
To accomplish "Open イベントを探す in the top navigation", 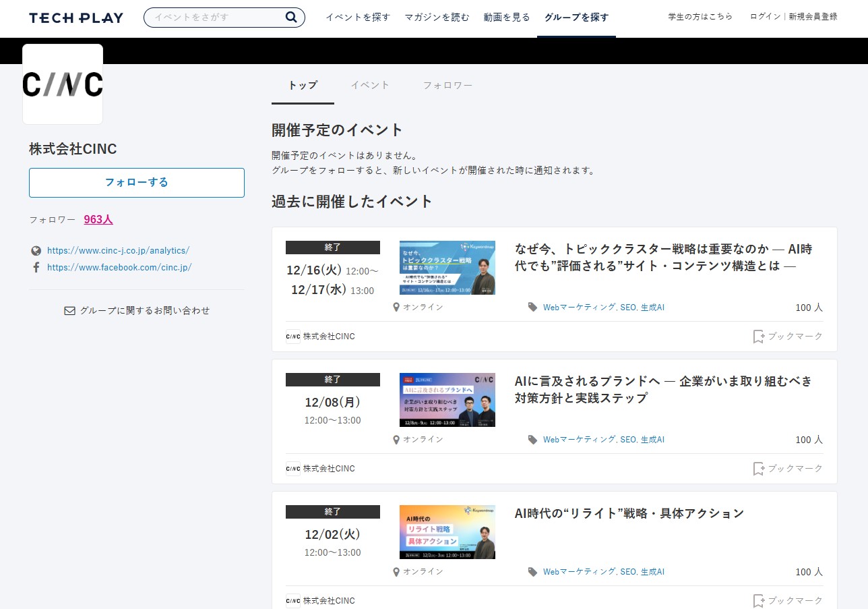I will coord(358,17).
